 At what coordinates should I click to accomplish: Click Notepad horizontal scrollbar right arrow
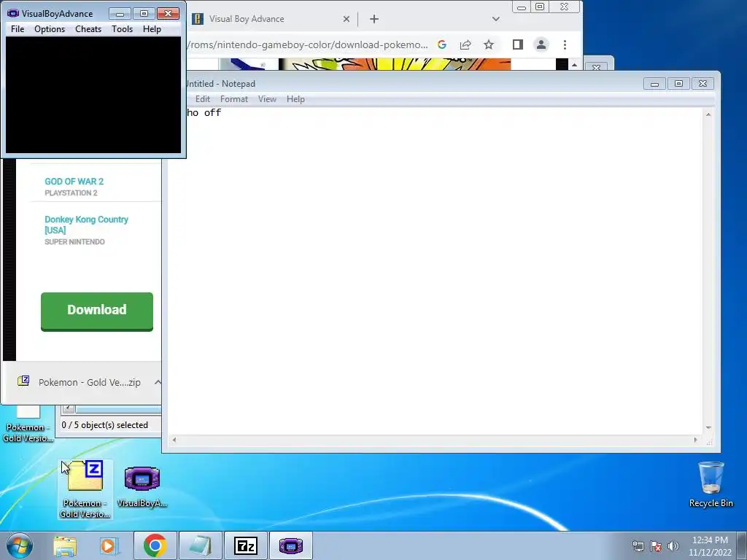click(695, 440)
